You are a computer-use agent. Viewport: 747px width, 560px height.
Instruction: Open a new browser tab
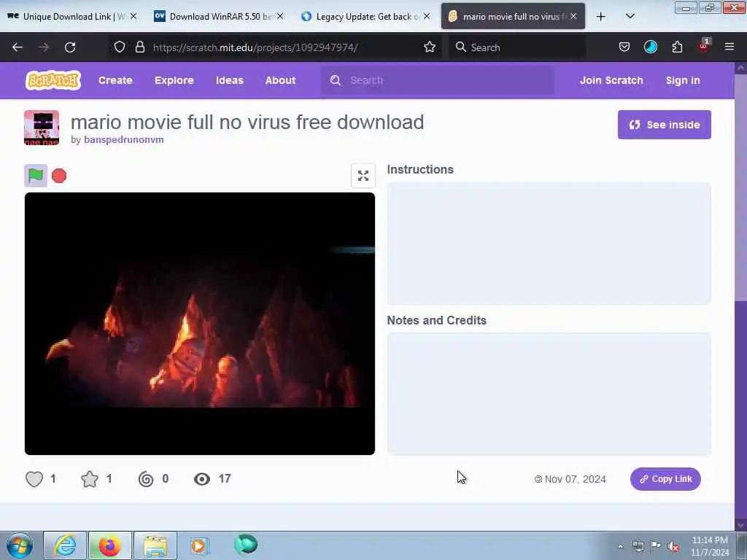coord(601,17)
